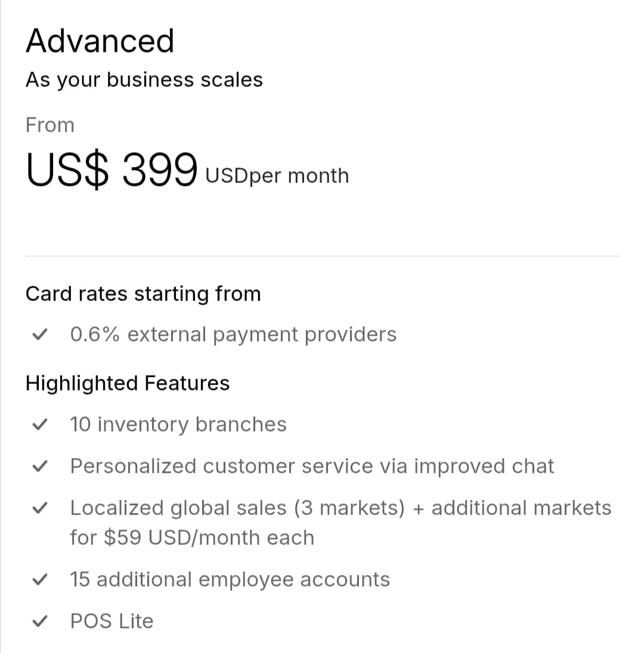Click the 'POS Lite' feature text
This screenshot has width=644, height=653.
click(x=112, y=621)
